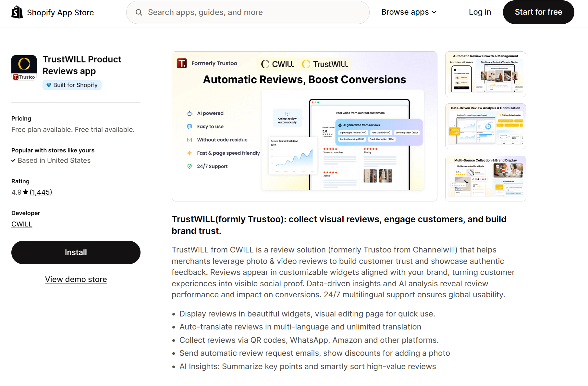Click the star icon beside the 4.9 rating
This screenshot has width=588, height=386.
click(x=26, y=192)
